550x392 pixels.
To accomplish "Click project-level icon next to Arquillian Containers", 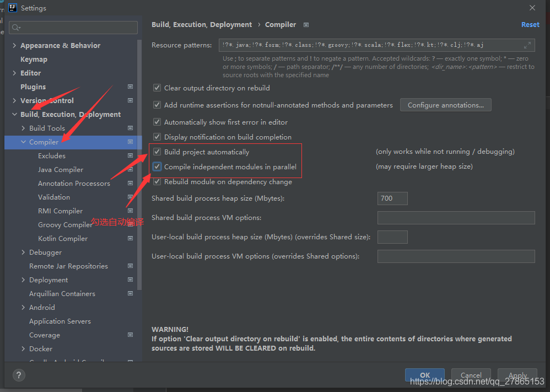I will click(130, 293).
